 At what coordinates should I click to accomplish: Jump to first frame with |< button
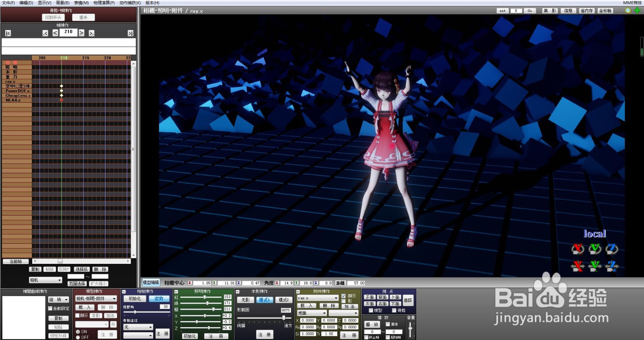8,33
